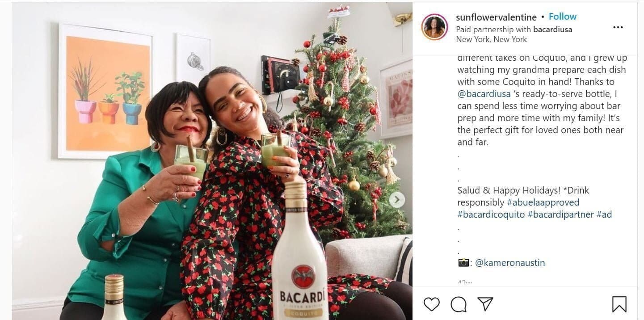Image resolution: width=644 pixels, height=320 pixels.
Task: Like the post using the heart icon
Action: click(431, 304)
